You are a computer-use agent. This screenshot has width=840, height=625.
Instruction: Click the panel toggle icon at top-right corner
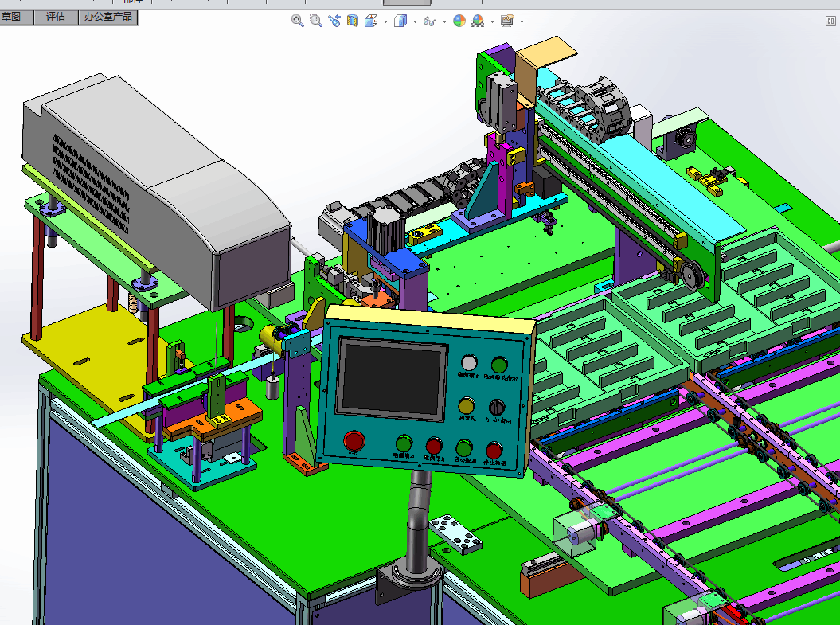pyautogui.click(x=831, y=21)
